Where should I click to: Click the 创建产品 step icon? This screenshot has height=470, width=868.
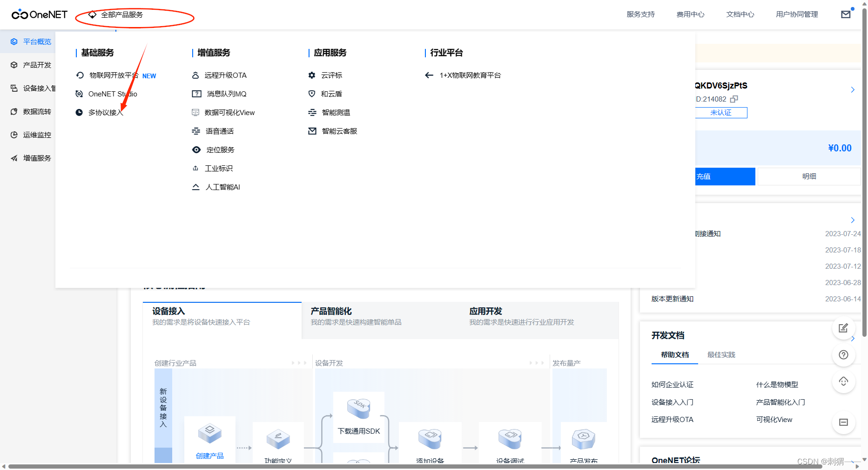point(209,433)
